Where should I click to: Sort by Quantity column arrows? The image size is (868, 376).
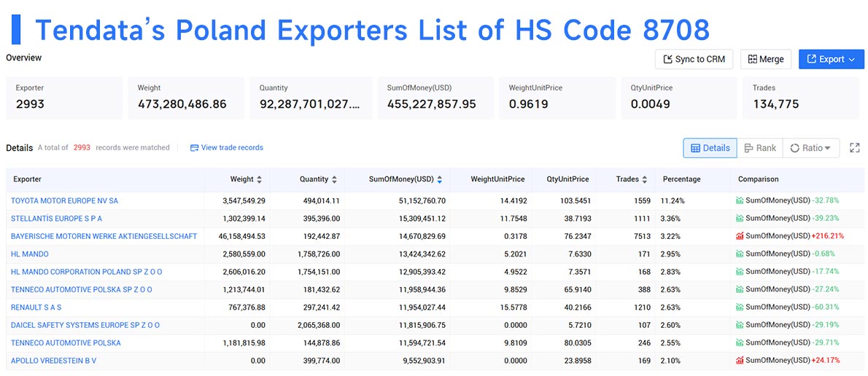(334, 180)
